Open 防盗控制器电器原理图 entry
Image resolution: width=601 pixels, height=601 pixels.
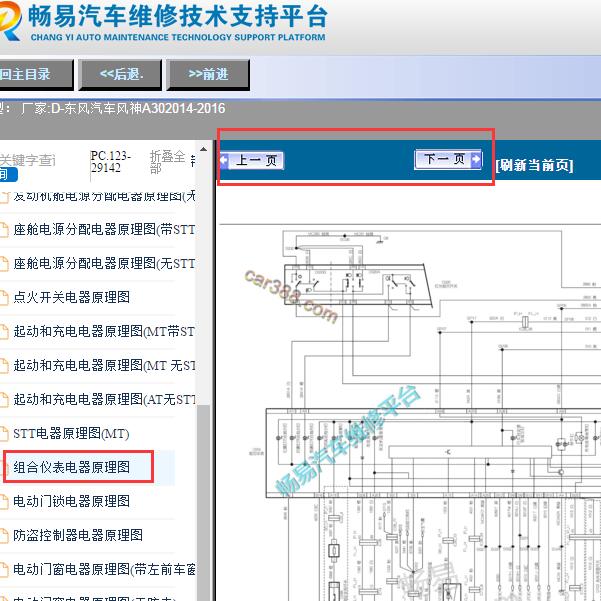click(78, 535)
